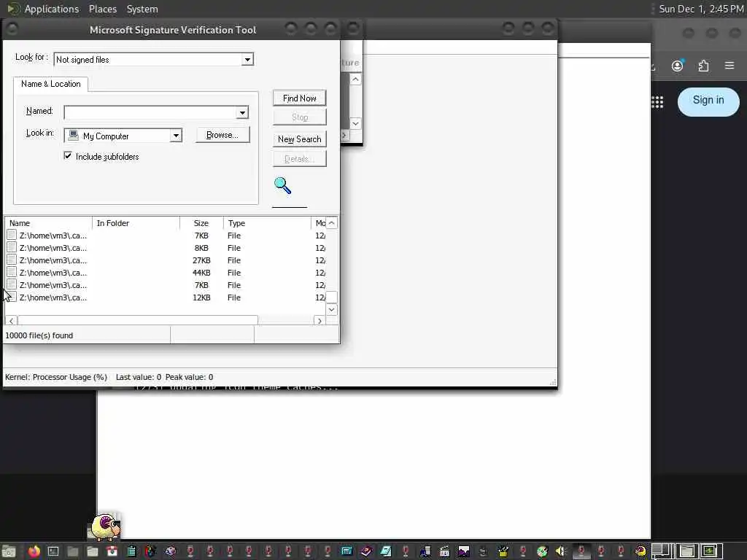Click the camera screenshot icon in taskbar
This screenshot has width=747, height=560.
tap(112, 551)
